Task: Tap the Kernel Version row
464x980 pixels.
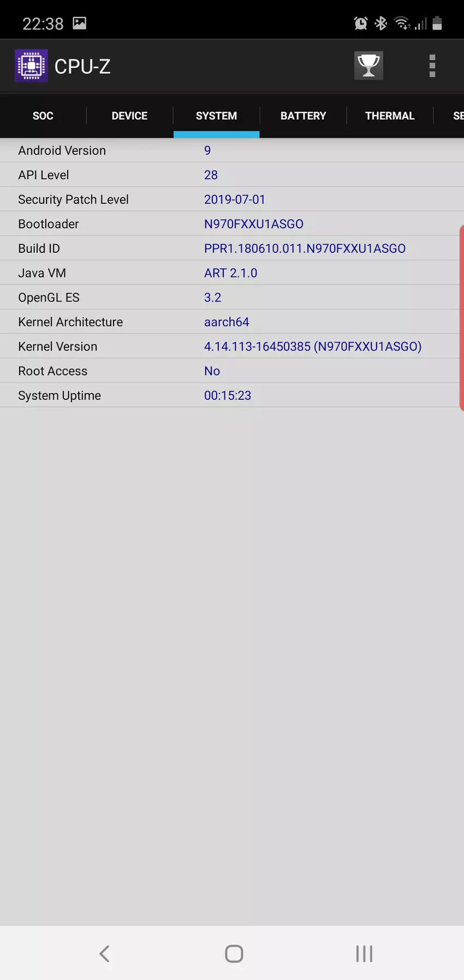Action: click(x=232, y=346)
